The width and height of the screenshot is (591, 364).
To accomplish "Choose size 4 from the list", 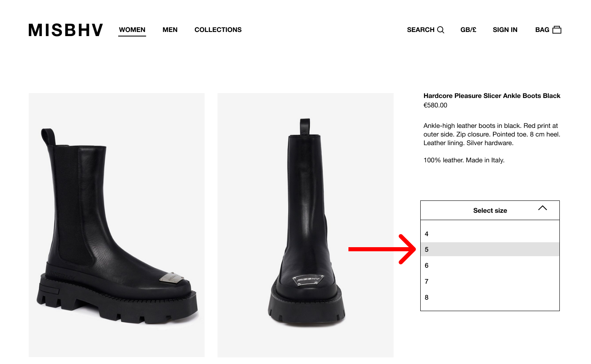I will (490, 234).
